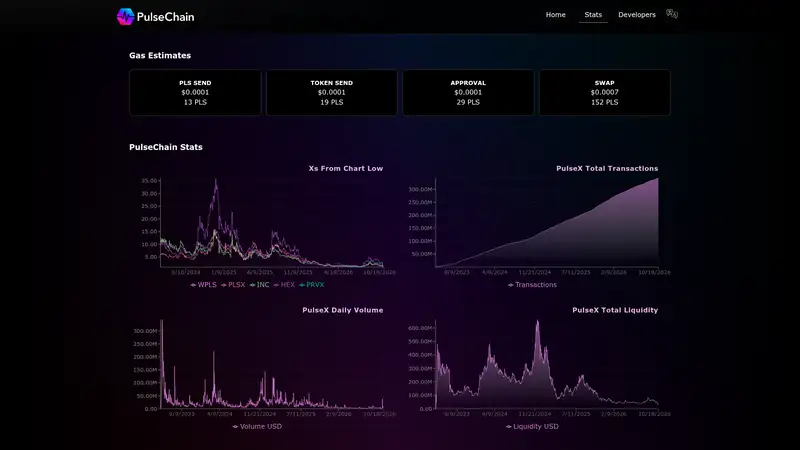The width and height of the screenshot is (800, 450).
Task: Toggle the WPLS series in legend
Action: tap(204, 285)
